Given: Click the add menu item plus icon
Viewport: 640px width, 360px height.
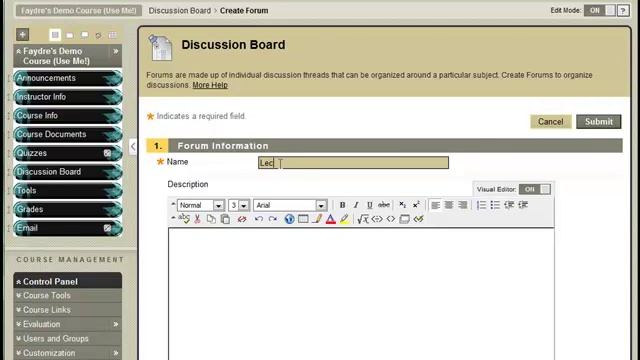Looking at the screenshot, I should 22,35.
